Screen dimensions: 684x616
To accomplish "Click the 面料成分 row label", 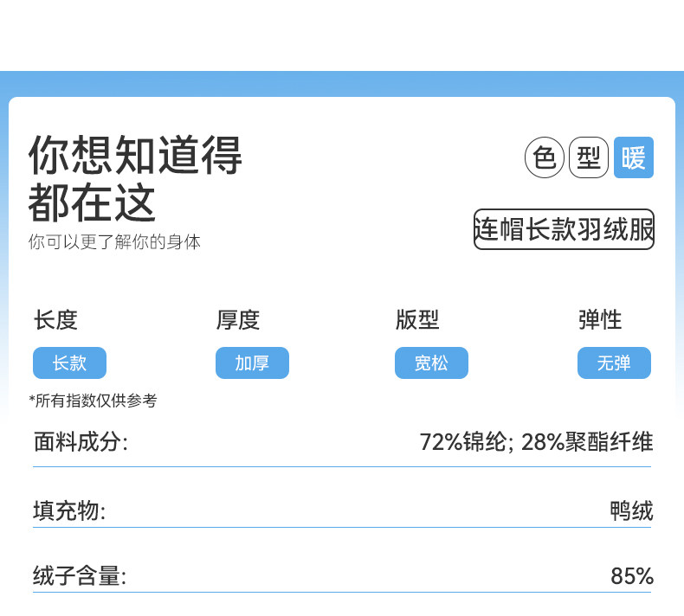I will tap(81, 443).
